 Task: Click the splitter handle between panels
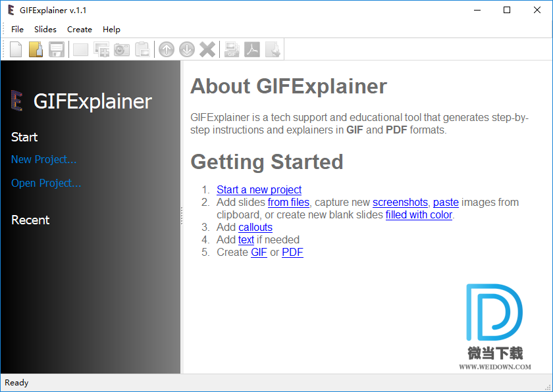tap(182, 216)
